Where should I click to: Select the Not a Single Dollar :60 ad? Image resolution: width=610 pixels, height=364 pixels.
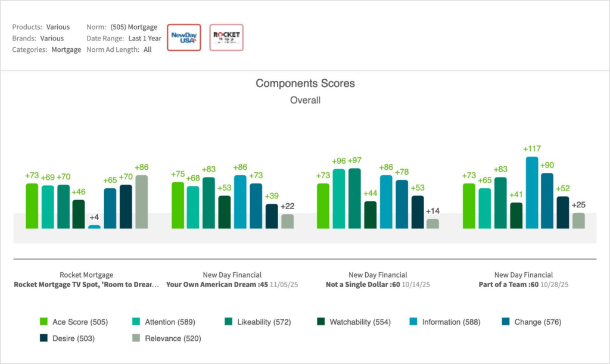(363, 285)
